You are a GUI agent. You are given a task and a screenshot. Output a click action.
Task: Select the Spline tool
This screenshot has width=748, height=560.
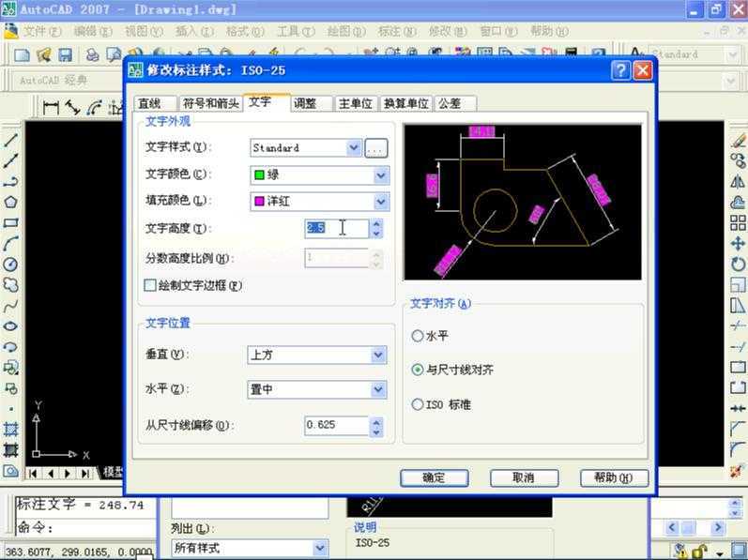10,306
